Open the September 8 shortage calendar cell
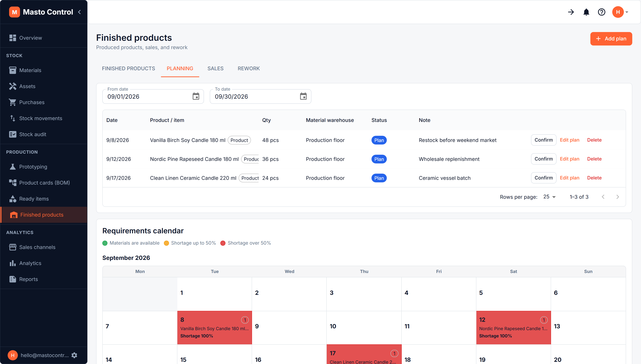 click(x=215, y=327)
